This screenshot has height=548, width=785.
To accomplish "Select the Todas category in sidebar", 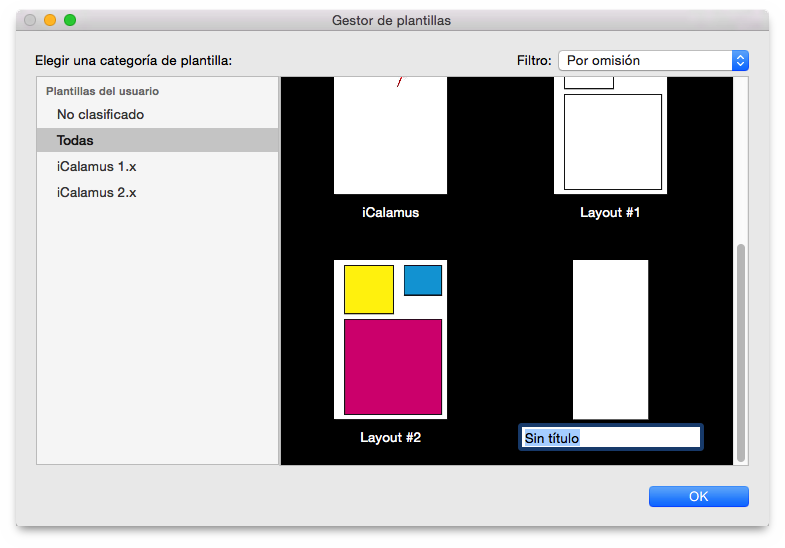I will pyautogui.click(x=75, y=141).
